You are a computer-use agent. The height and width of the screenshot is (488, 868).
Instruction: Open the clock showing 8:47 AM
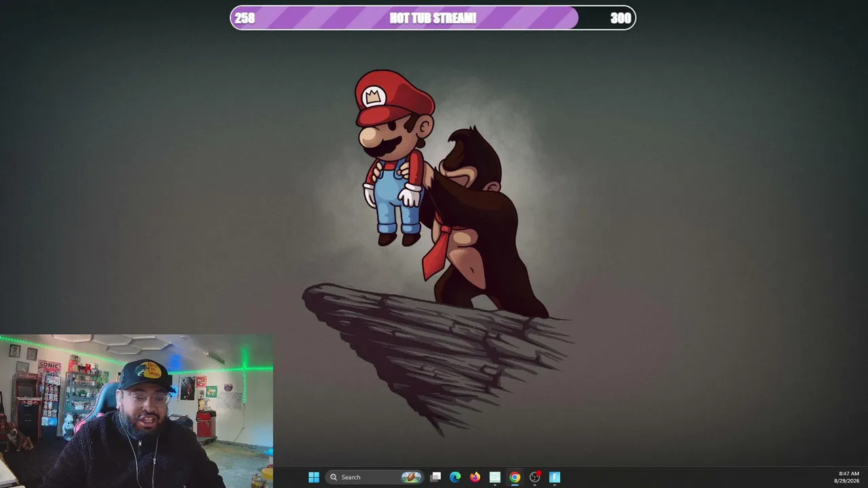(848, 477)
